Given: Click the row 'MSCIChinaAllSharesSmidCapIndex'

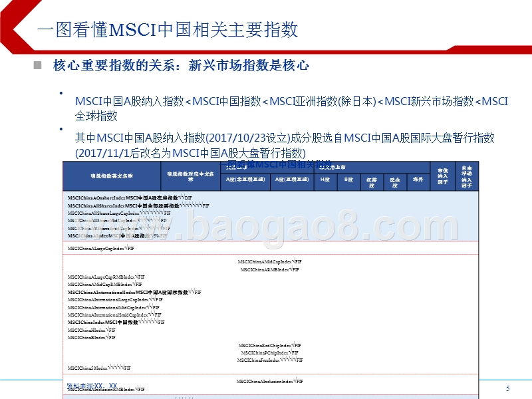Looking at the screenshot, I should click(119, 228).
